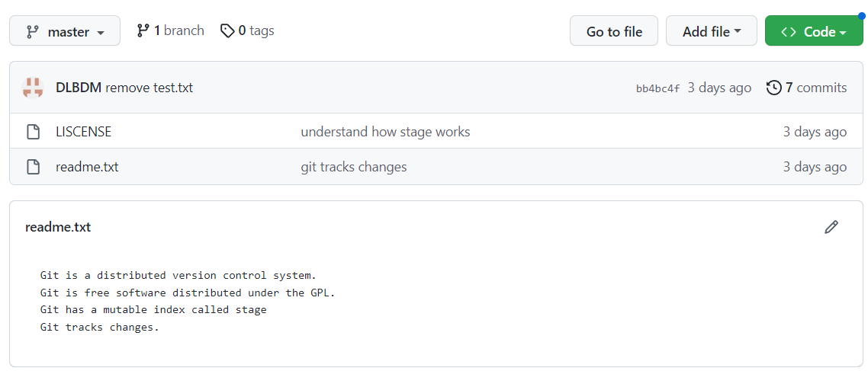Expand the Add file dropdown
The image size is (868, 371).
pyautogui.click(x=711, y=31)
